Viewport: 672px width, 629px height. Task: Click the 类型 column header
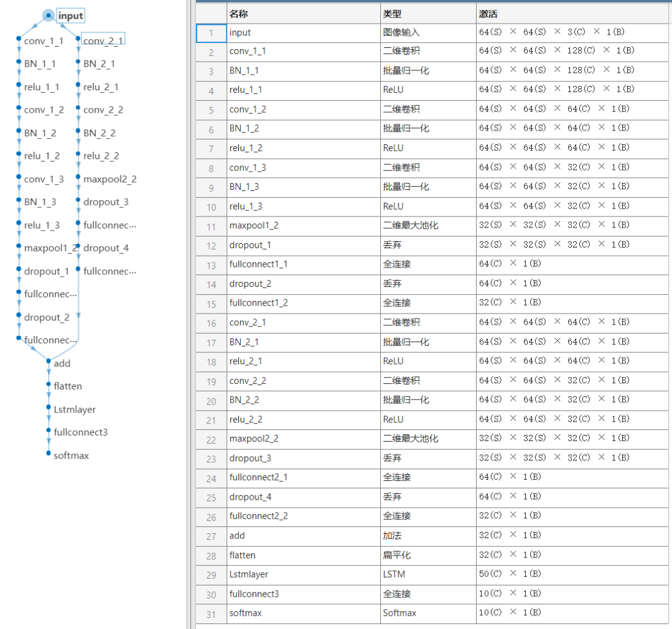428,14
